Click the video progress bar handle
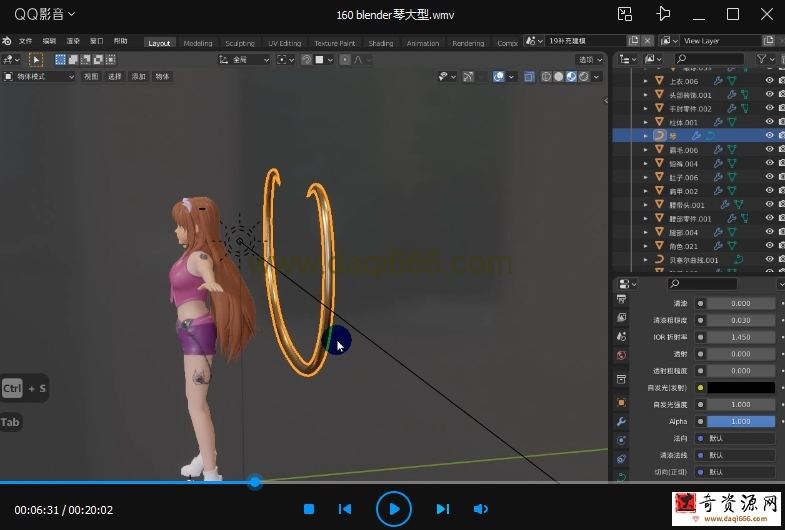The width and height of the screenshot is (785, 530). pos(255,482)
